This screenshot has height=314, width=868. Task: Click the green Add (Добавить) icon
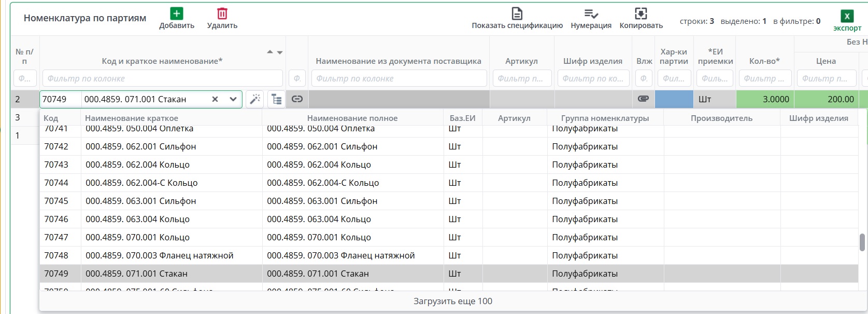pyautogui.click(x=177, y=14)
